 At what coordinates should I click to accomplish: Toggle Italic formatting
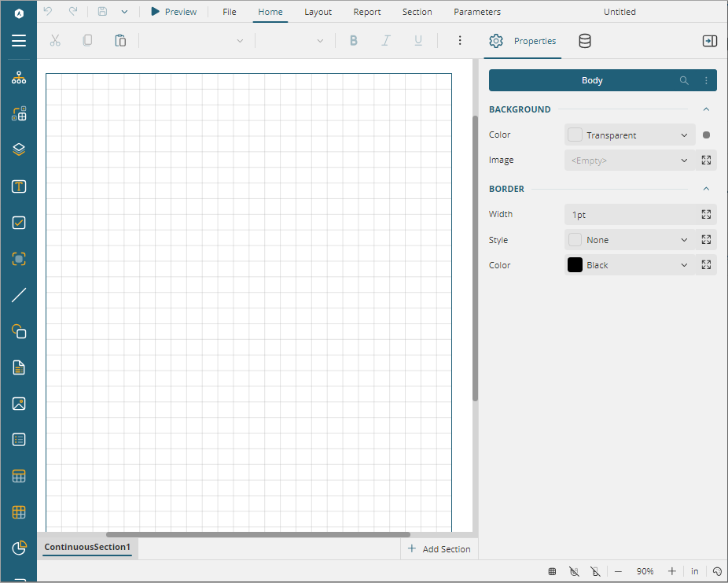pos(386,41)
